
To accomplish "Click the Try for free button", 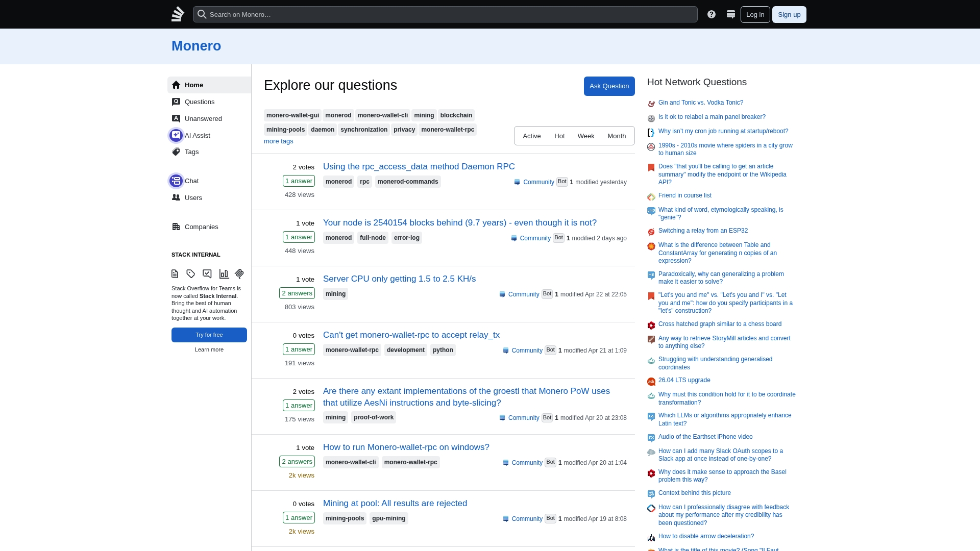I will coord(209,335).
